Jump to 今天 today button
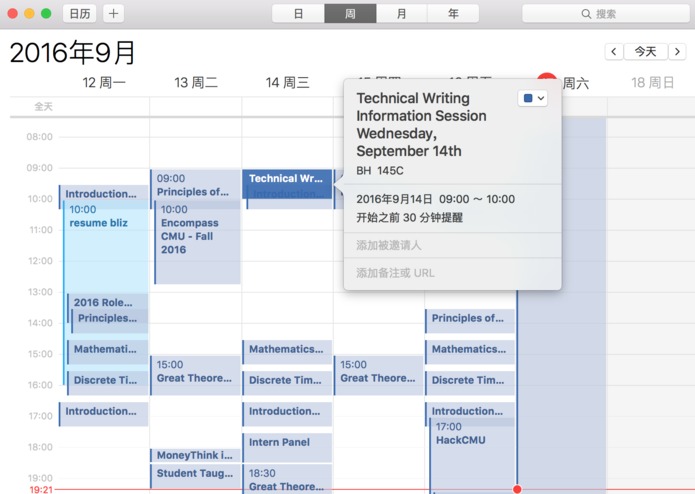 pos(645,52)
